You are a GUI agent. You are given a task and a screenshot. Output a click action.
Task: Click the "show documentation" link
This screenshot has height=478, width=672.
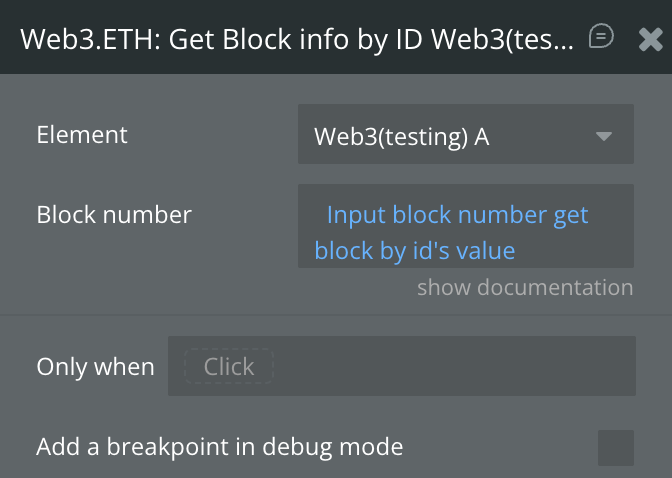pyautogui.click(x=525, y=288)
